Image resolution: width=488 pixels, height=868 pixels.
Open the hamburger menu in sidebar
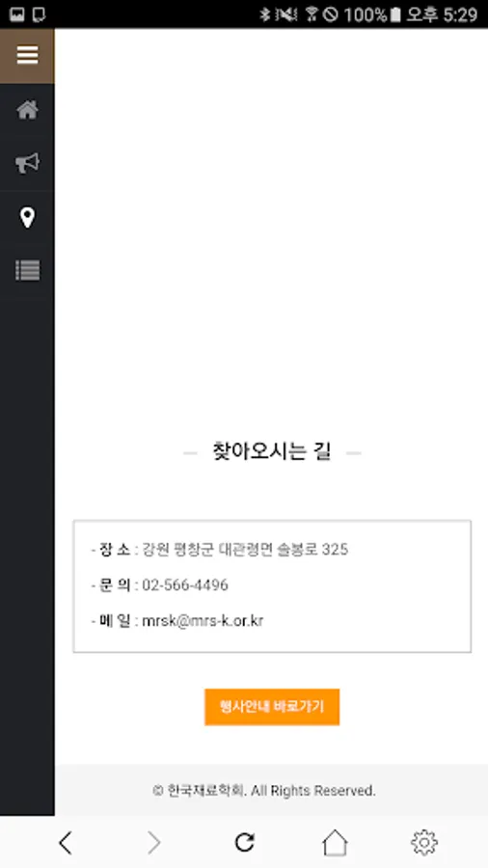[27, 55]
